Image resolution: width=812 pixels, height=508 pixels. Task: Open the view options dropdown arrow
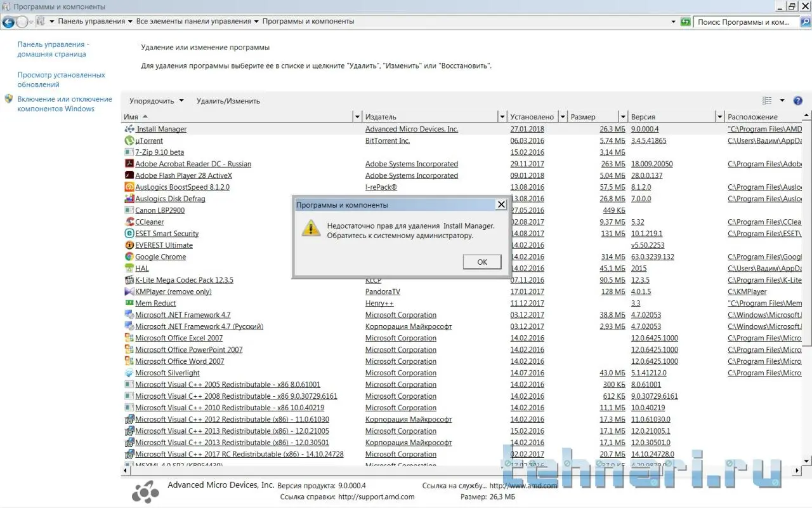(x=782, y=100)
